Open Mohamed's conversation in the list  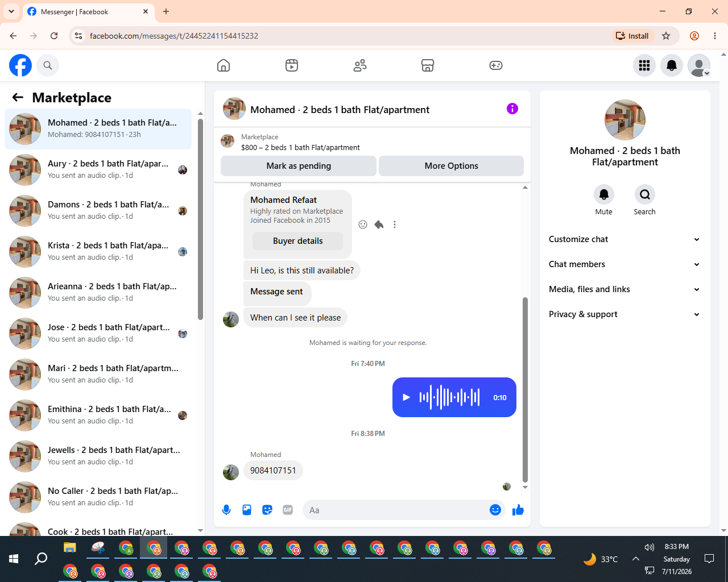click(x=98, y=129)
